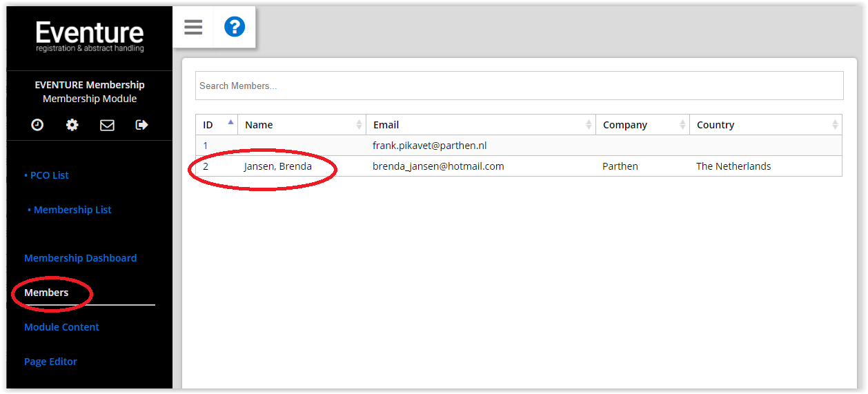Click EVENTURE Membership title text
Viewport: 868px width, 394px height.
(x=90, y=85)
